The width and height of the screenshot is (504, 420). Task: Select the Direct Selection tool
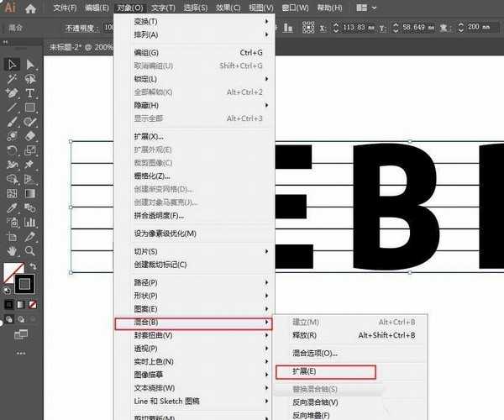pyautogui.click(x=30, y=65)
